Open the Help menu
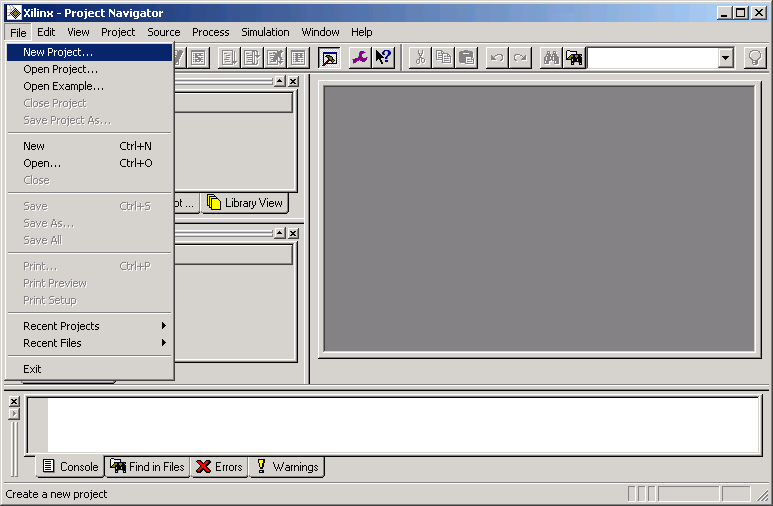The image size is (773, 506). (x=361, y=33)
